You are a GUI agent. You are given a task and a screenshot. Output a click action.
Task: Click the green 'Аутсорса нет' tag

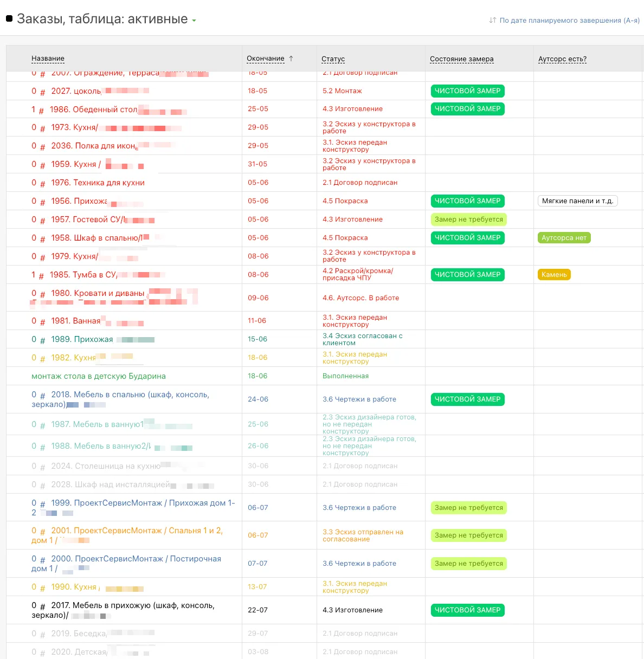[564, 238]
